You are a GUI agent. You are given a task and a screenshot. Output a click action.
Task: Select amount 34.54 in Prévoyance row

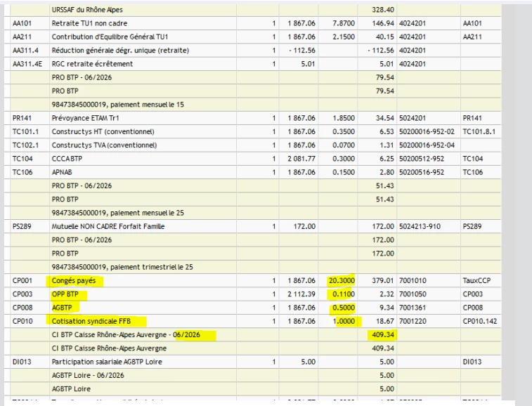pyautogui.click(x=384, y=118)
